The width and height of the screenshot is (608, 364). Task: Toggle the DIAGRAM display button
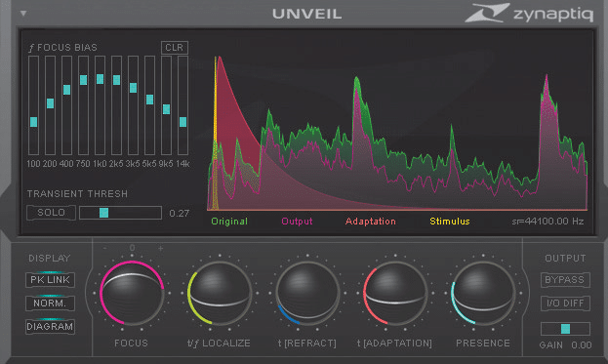point(50,326)
